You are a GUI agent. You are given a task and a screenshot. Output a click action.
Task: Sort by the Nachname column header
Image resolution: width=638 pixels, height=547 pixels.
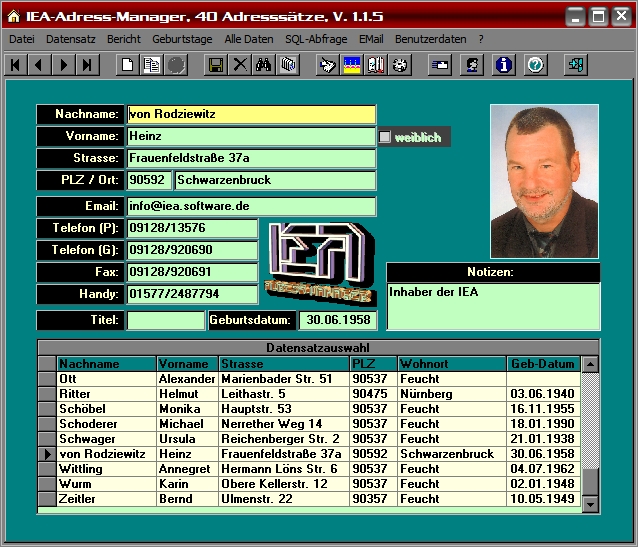(106, 364)
